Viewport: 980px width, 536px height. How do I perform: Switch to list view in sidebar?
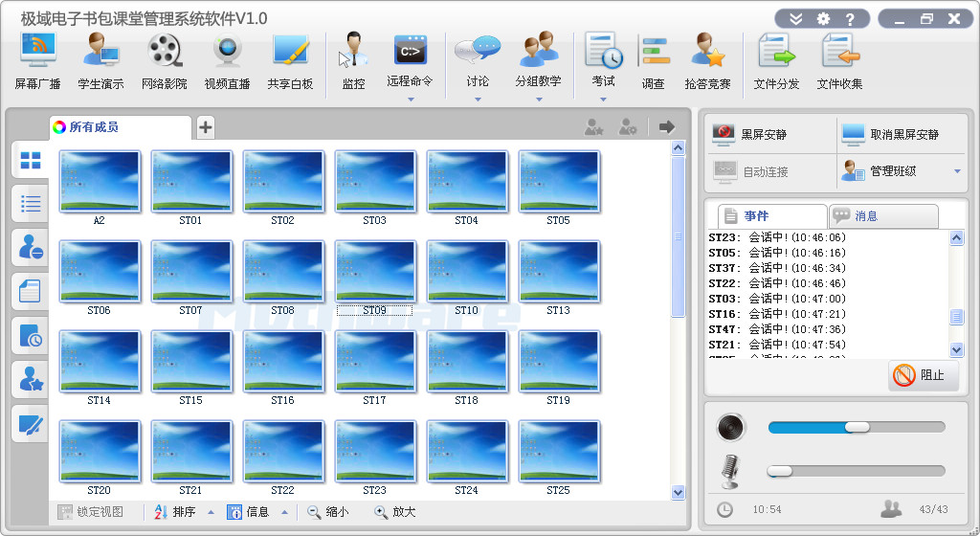coord(31,203)
